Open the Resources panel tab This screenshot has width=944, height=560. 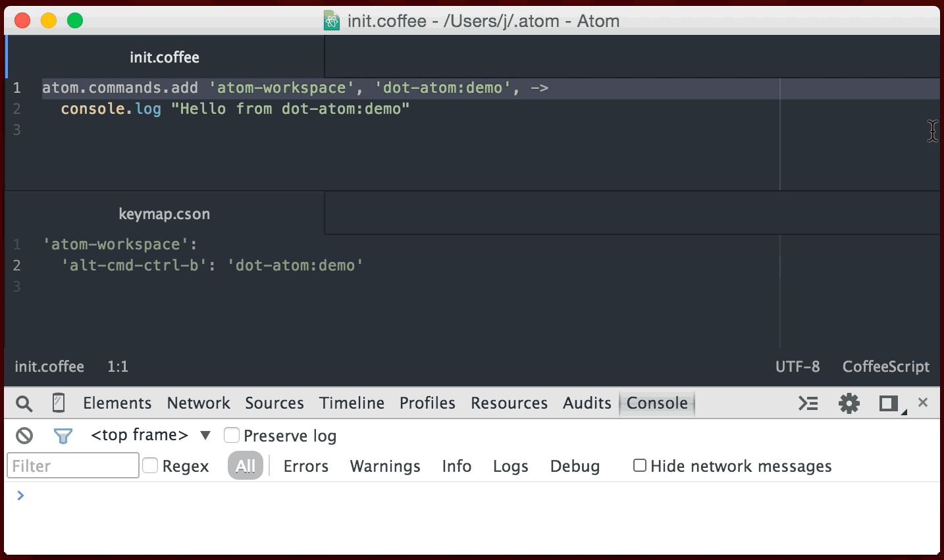coord(509,403)
